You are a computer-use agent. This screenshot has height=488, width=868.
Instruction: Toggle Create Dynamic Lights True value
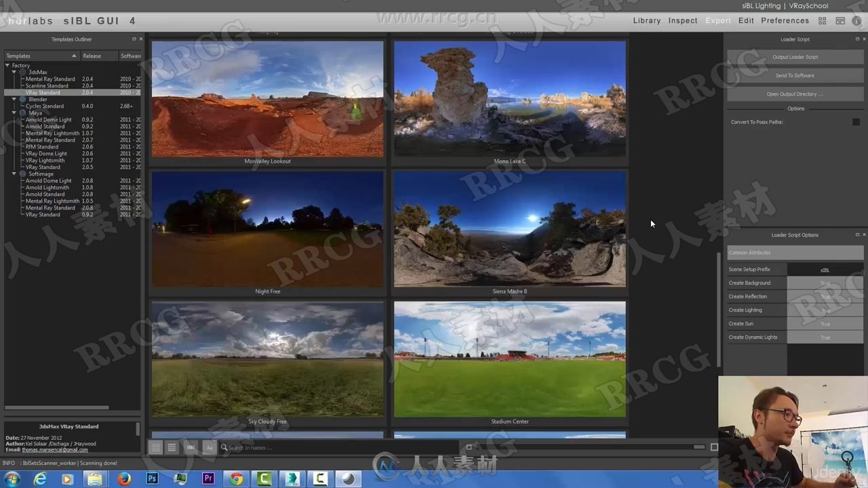(825, 337)
